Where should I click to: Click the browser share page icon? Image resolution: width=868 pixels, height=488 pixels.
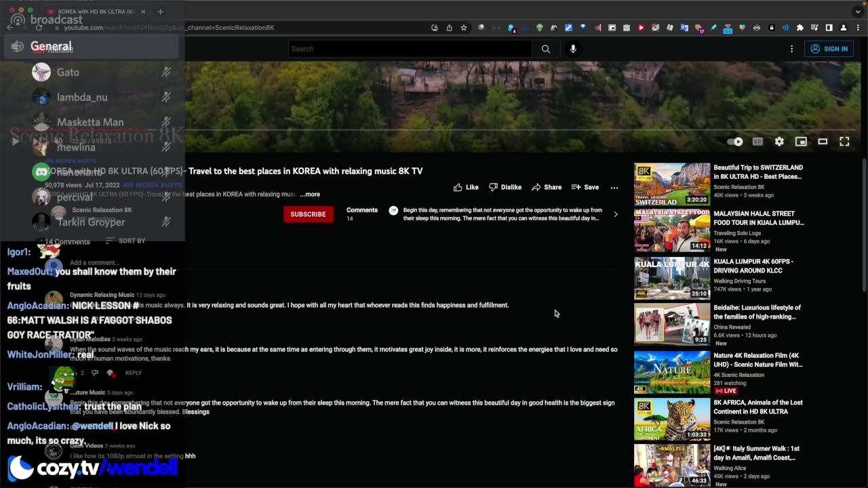pos(449,28)
